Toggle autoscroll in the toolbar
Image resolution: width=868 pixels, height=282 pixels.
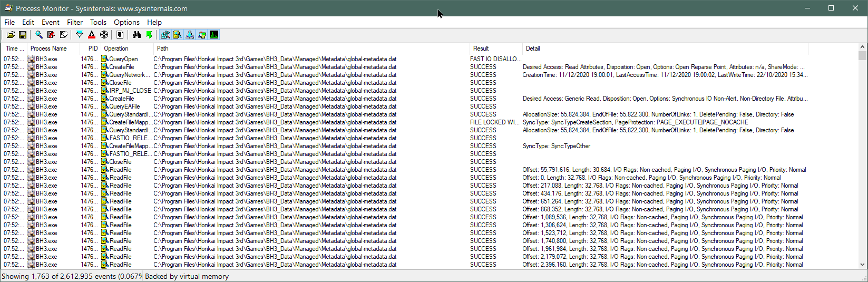pos(51,35)
